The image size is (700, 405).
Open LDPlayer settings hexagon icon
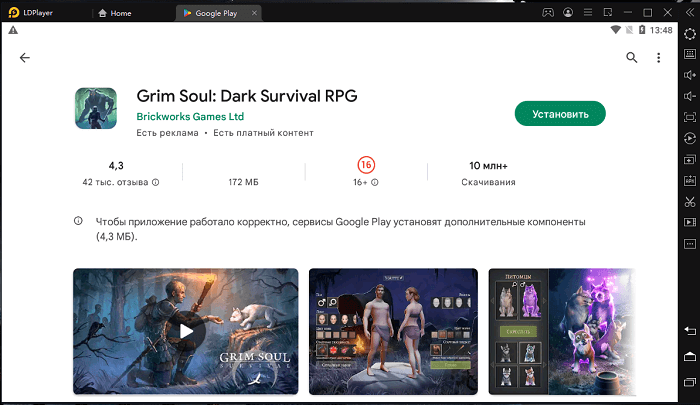[690, 34]
